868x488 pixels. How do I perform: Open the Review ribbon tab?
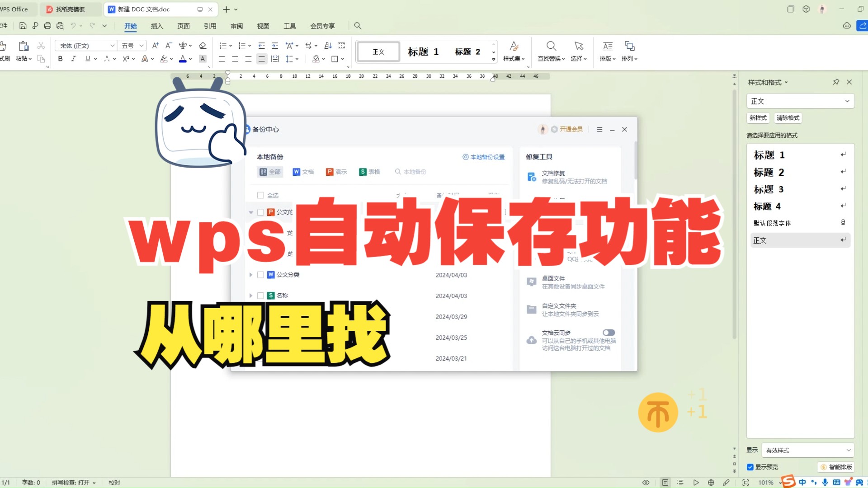tap(236, 26)
